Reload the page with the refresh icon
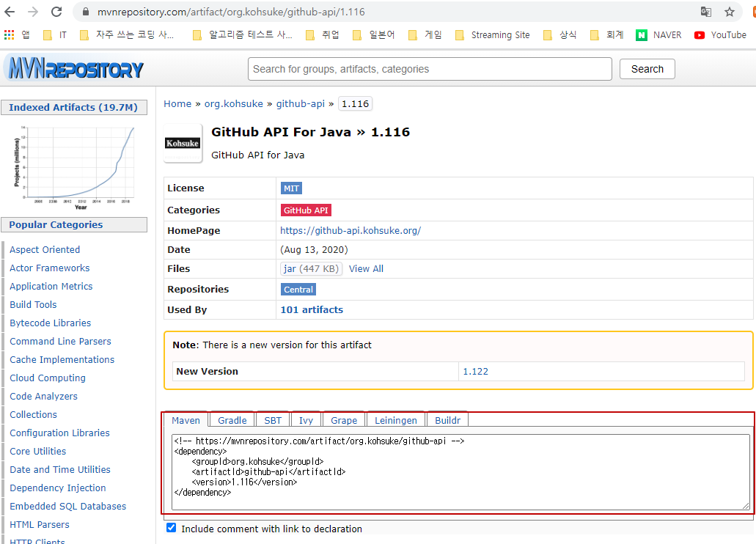Viewport: 756px width, 544px height. pyautogui.click(x=56, y=12)
